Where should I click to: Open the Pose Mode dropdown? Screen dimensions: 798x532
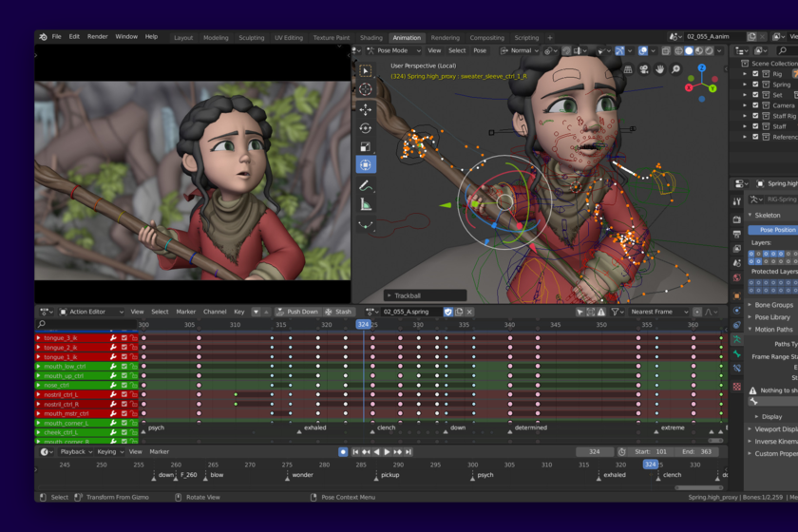(391, 50)
